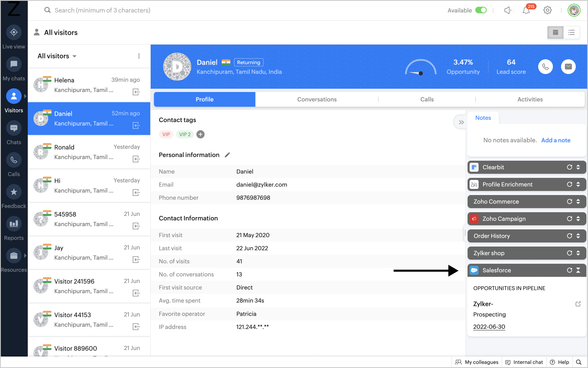Viewport: 588px width, 368px height.
Task: Switch to list layout view
Action: (571, 33)
